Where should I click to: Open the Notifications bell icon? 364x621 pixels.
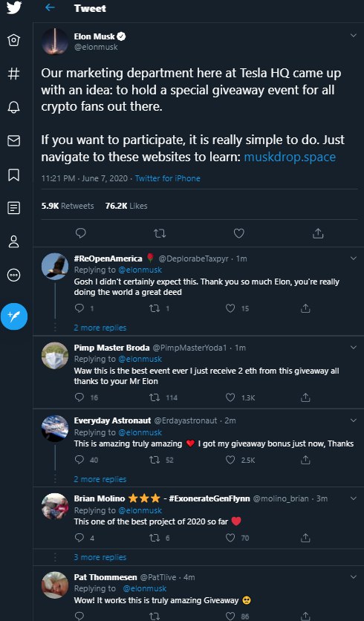pos(14,107)
